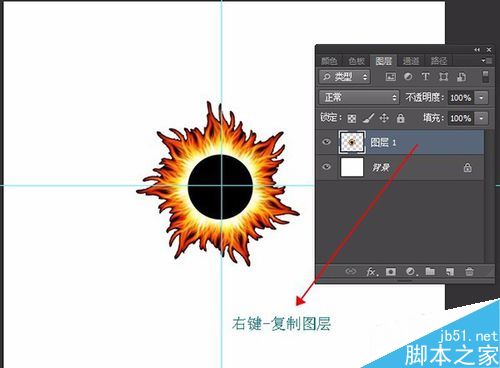Viewport: 500px width, 368px height.
Task: Switch to the 色板 tab
Action: 356,61
